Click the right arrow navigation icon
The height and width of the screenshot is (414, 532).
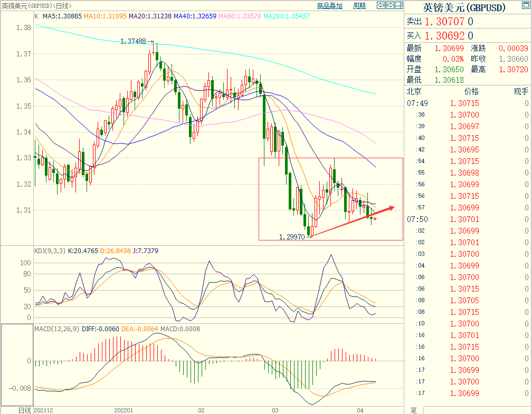[x=390, y=6]
